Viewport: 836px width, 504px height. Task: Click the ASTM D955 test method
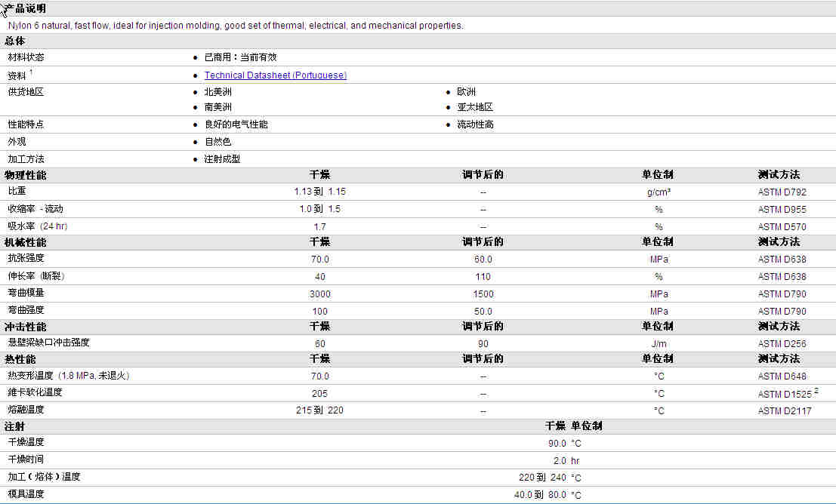pos(782,210)
